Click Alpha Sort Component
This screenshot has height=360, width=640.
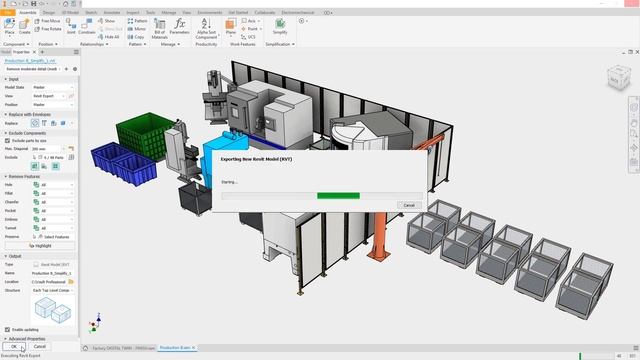coord(206,28)
